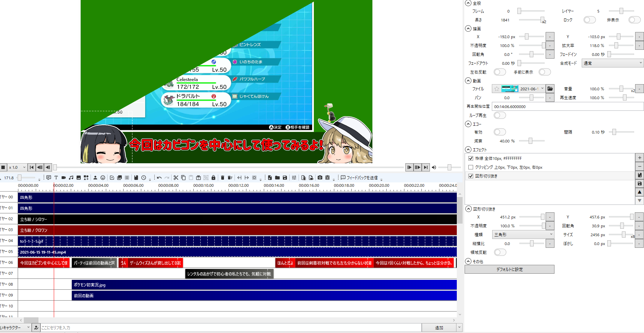Screen dimensions: 644x333
Task: Add a character portrait with the person icon
Action: pyautogui.click(x=95, y=178)
